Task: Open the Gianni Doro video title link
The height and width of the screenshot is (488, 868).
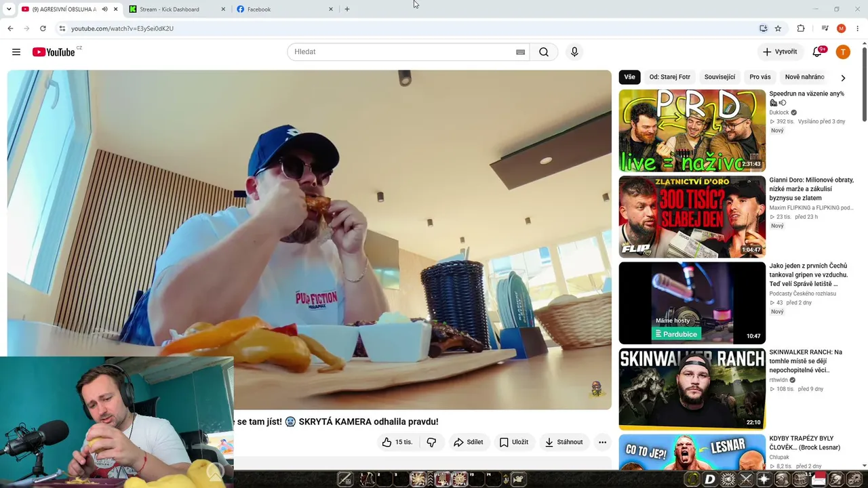Action: click(x=811, y=189)
